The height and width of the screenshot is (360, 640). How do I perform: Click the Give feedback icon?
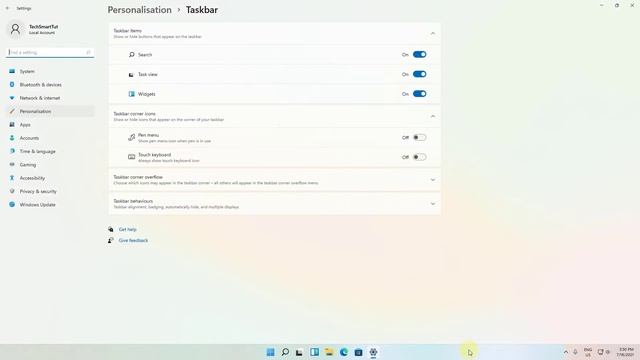pos(111,240)
